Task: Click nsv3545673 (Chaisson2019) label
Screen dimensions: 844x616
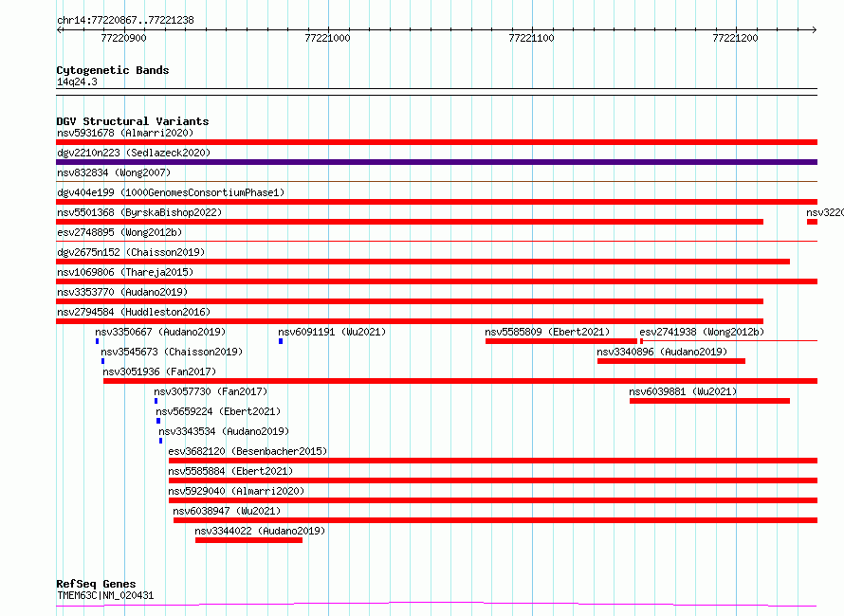Action: [172, 352]
